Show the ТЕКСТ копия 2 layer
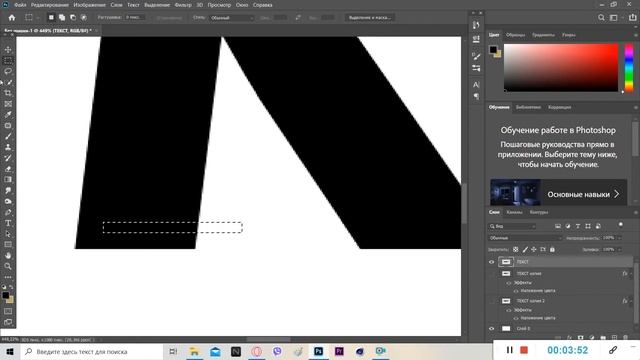Viewport: 640px width, 360px height. 491,301
